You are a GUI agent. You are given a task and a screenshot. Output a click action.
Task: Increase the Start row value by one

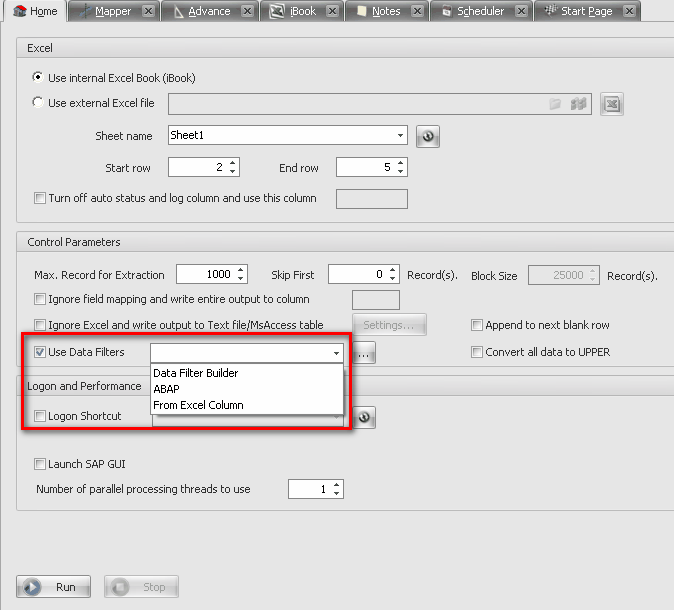[x=233, y=163]
